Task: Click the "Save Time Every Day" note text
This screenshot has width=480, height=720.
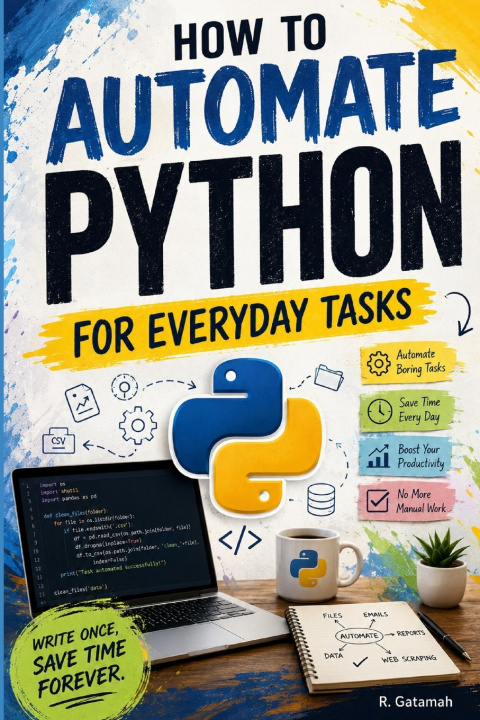Action: point(418,410)
